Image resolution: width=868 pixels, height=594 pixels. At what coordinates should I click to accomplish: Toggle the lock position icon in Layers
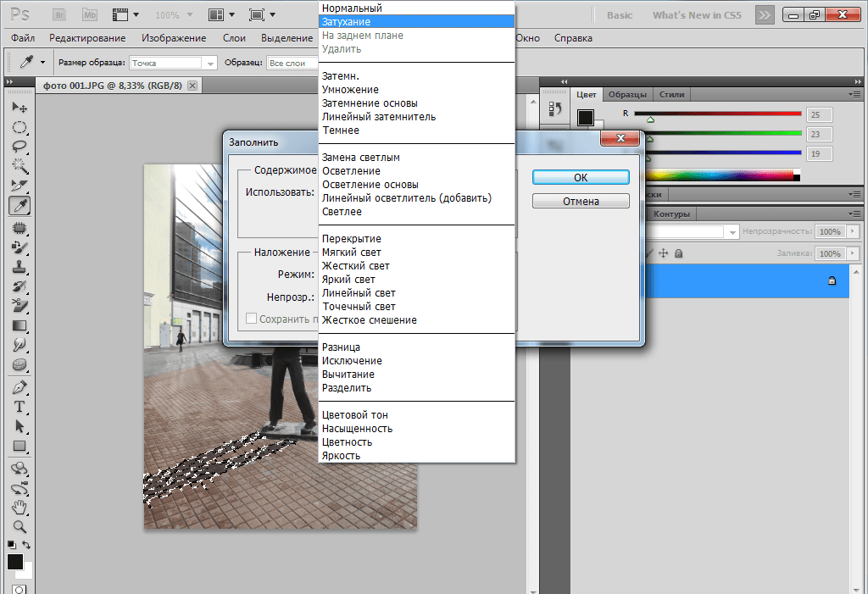663,253
